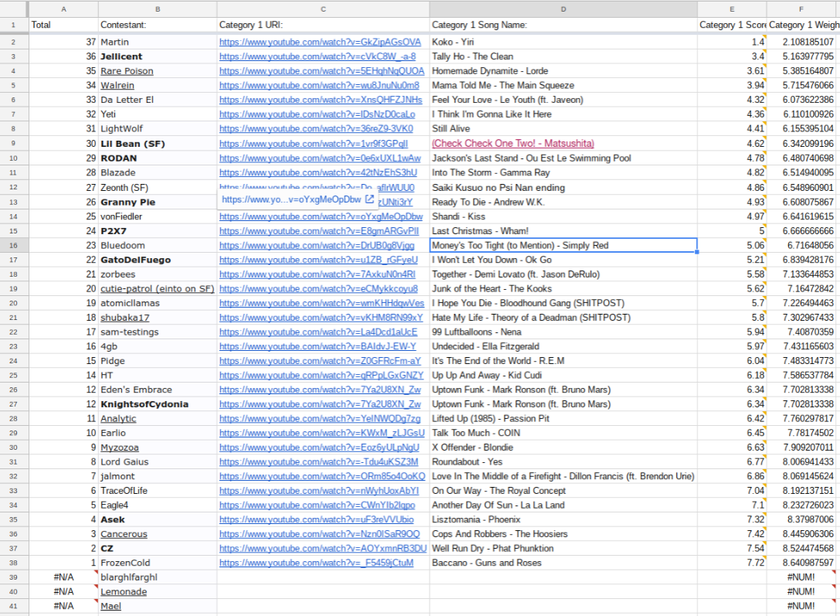Select cell 'Talk Too Much - COIN'
Viewport: 840px width, 616px height.
point(563,433)
